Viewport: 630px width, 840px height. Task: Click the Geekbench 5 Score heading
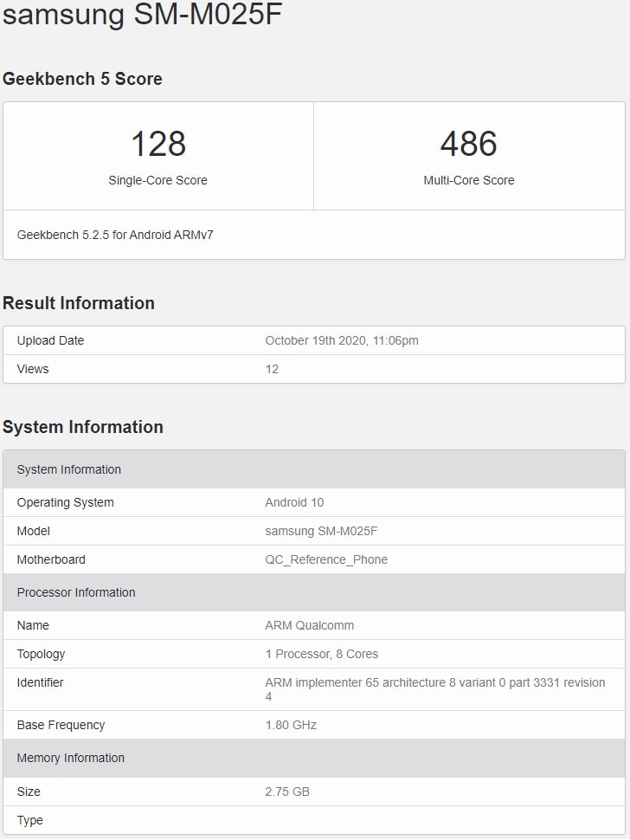pyautogui.click(x=82, y=79)
